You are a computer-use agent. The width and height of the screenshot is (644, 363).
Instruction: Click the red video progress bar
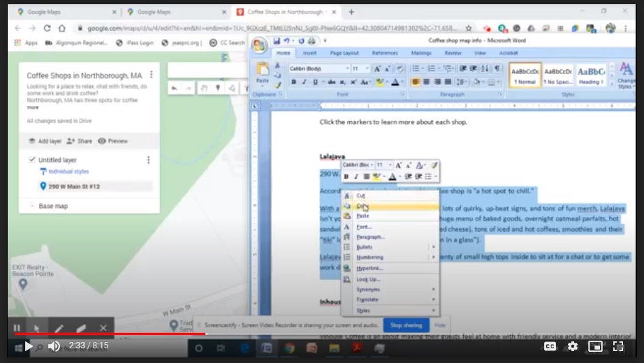coord(105,334)
